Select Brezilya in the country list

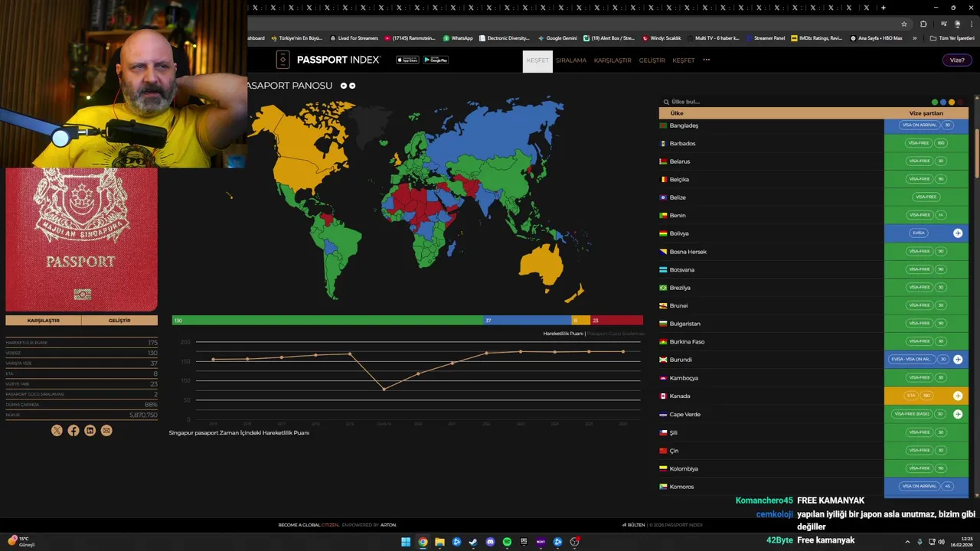[680, 288]
